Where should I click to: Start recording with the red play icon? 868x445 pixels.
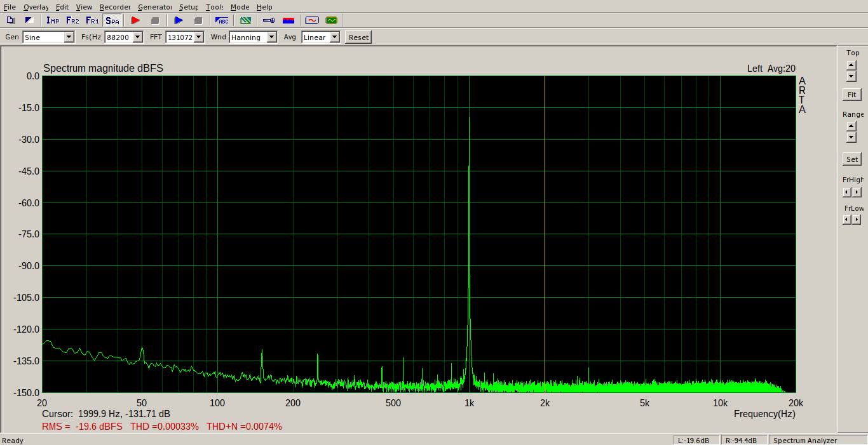(135, 20)
